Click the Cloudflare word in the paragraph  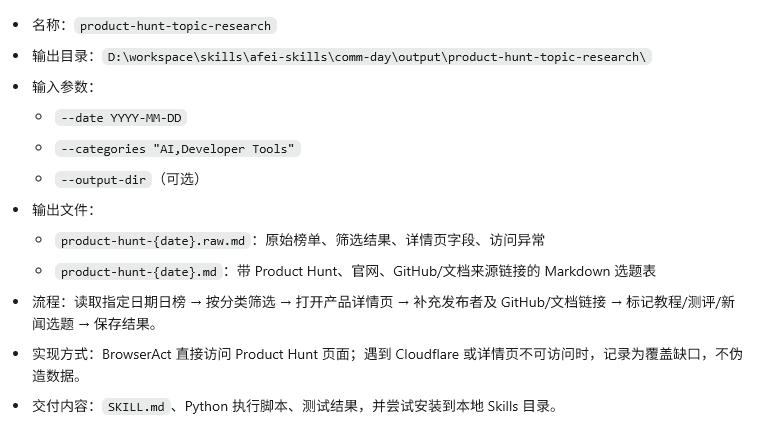(427, 354)
